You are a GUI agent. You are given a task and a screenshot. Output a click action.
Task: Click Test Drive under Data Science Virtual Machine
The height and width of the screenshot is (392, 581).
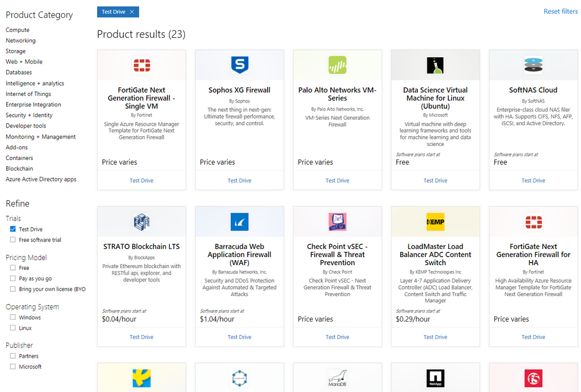coord(436,180)
